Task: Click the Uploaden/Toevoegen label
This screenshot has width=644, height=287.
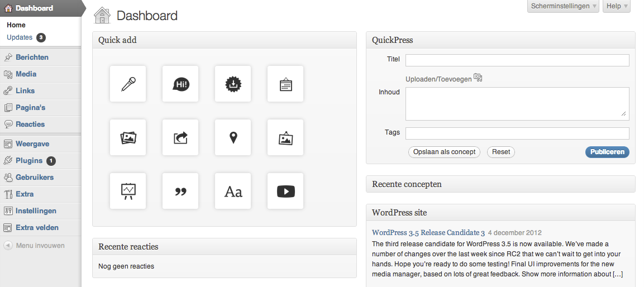Action: [438, 79]
